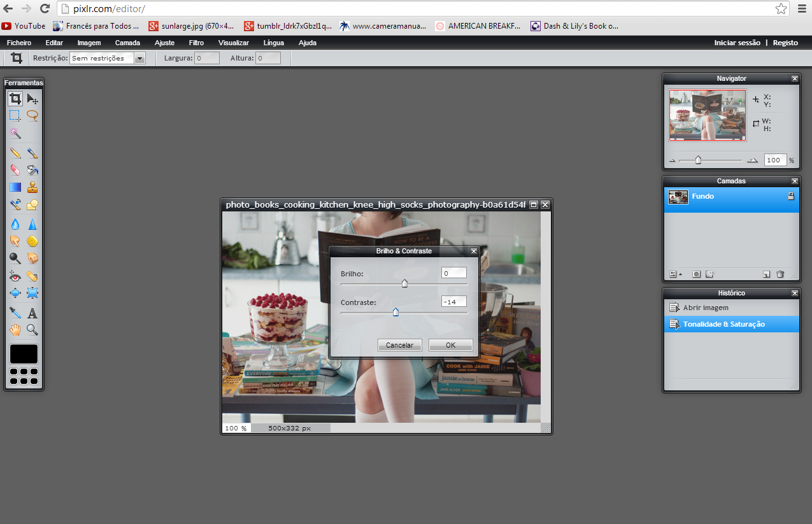The height and width of the screenshot is (524, 812).
Task: Toggle the lock on Fundo layer
Action: click(x=791, y=197)
